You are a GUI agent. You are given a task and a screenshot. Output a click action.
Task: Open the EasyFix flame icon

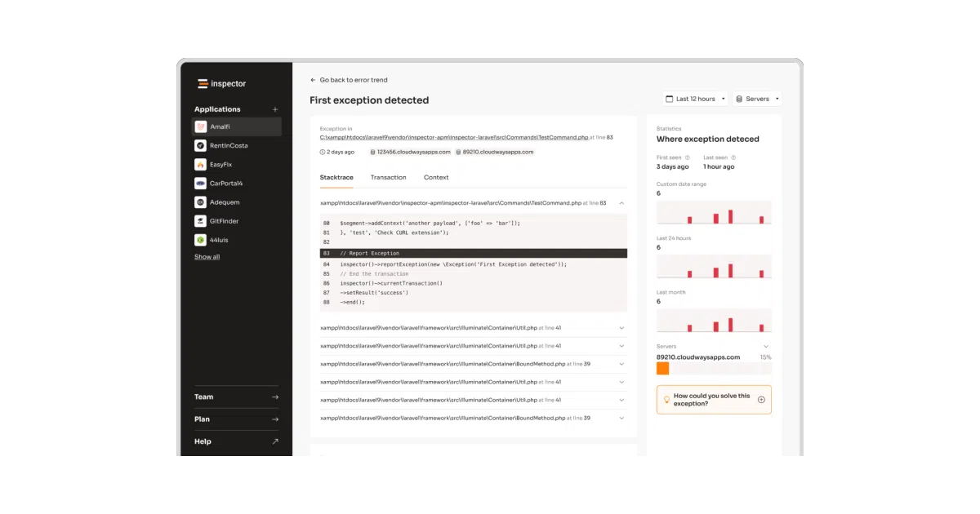pyautogui.click(x=200, y=164)
